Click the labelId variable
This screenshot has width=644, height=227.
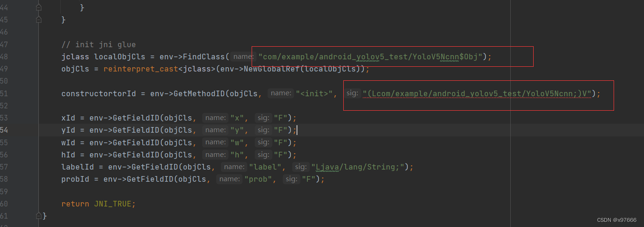pos(78,167)
